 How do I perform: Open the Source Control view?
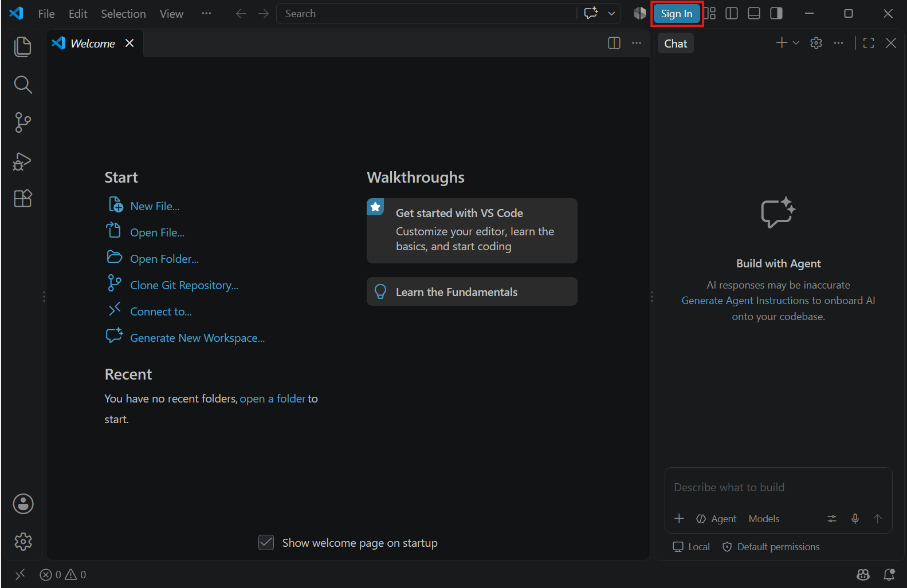[x=22, y=123]
